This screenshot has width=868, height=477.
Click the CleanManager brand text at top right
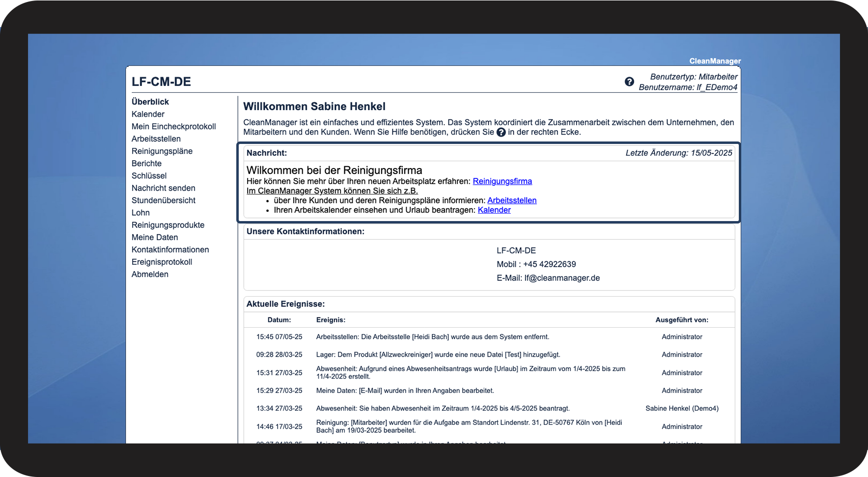pos(715,61)
